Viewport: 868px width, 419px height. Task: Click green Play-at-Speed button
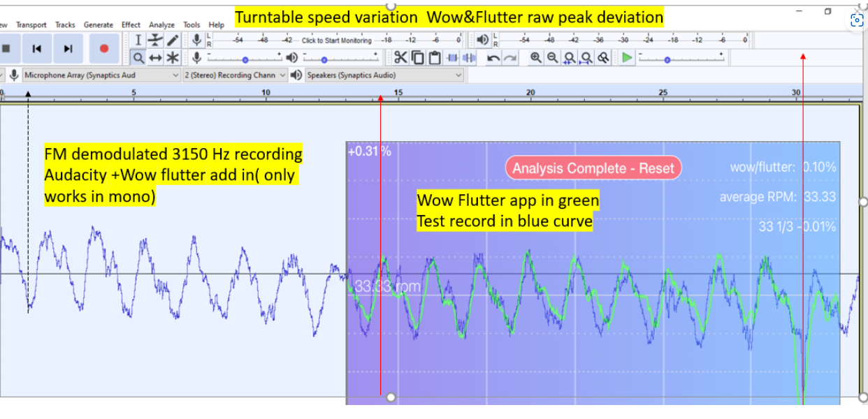628,57
